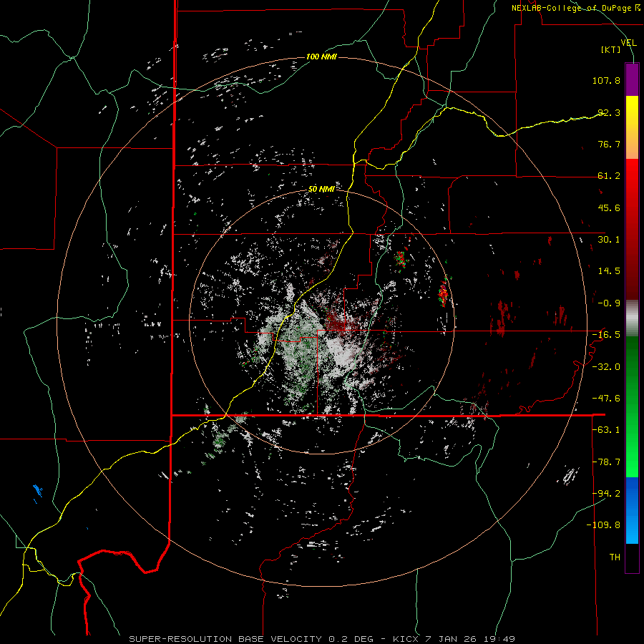644x644 pixels.
Task: Select the 45.6 scale value
Action: (609, 208)
